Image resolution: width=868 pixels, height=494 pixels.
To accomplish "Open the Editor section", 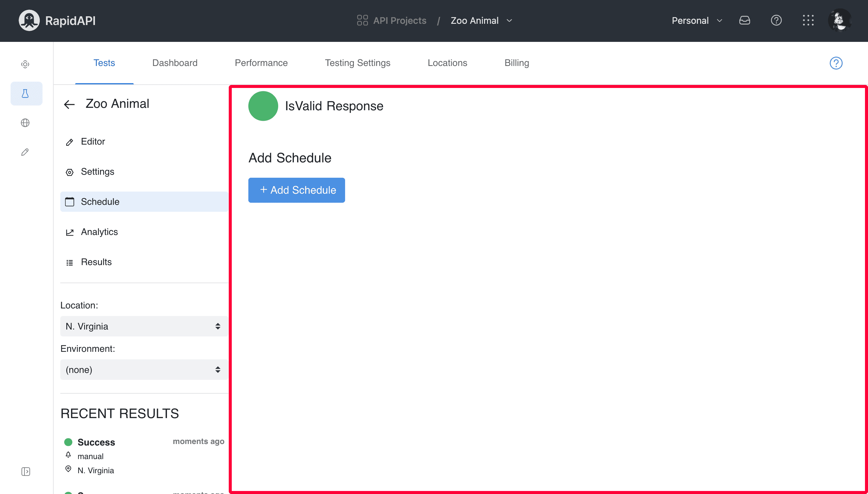I will tap(93, 141).
